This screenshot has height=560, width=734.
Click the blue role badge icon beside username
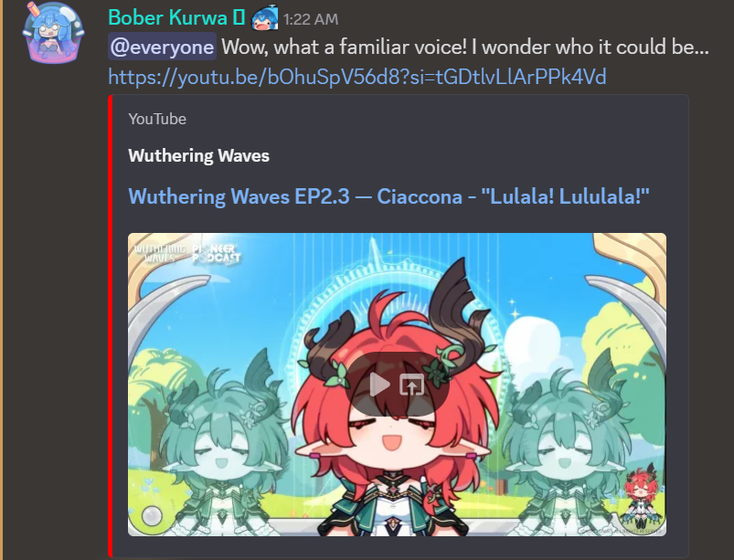point(265,18)
